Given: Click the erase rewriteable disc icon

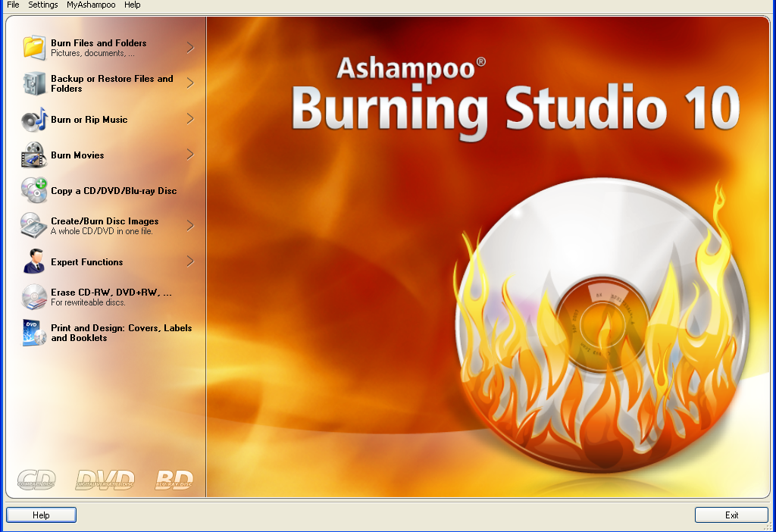Looking at the screenshot, I should click(34, 297).
